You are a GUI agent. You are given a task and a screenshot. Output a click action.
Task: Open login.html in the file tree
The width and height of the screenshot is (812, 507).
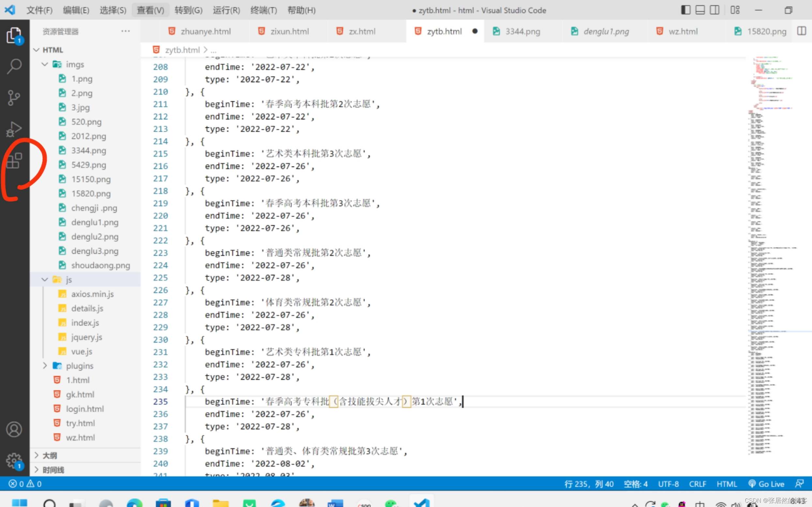(84, 409)
